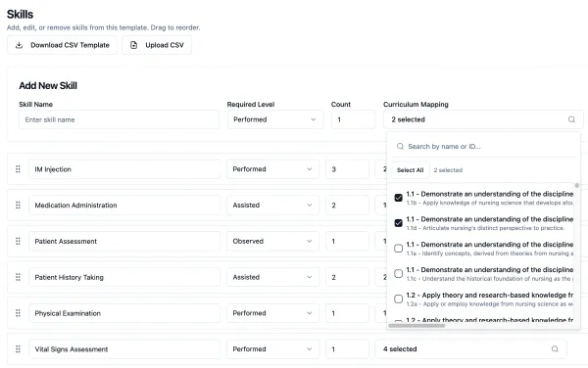Uncheck the 1.1d Articulate nursing's distinct perspective item
Image resolution: width=588 pixels, height=368 pixels.
(398, 223)
